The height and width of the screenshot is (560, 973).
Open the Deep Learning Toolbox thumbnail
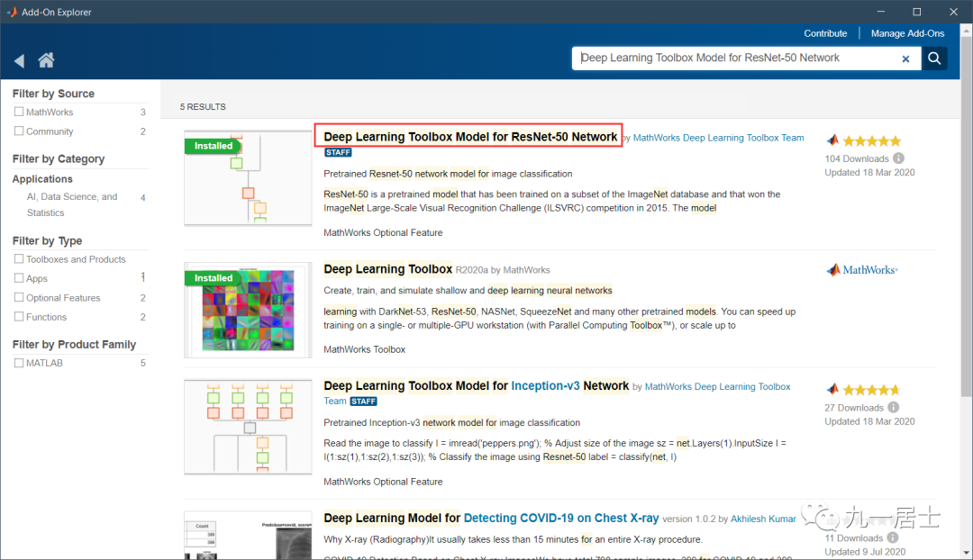(249, 310)
